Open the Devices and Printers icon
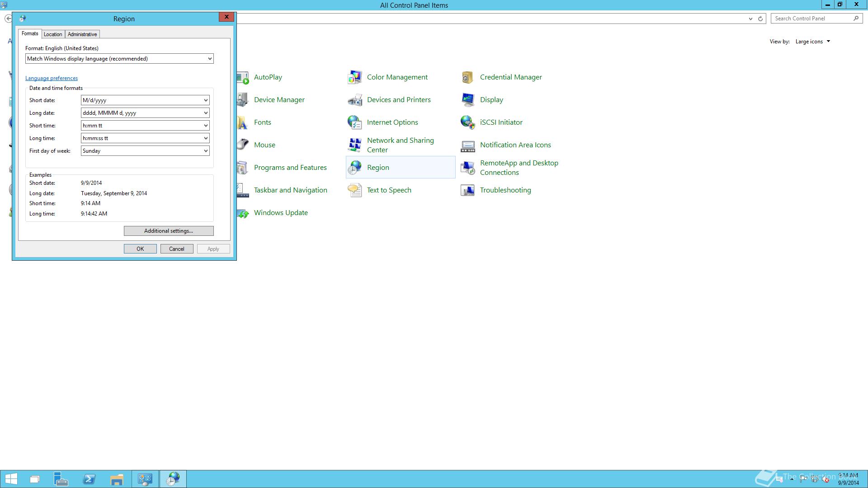868x488 pixels. (355, 100)
